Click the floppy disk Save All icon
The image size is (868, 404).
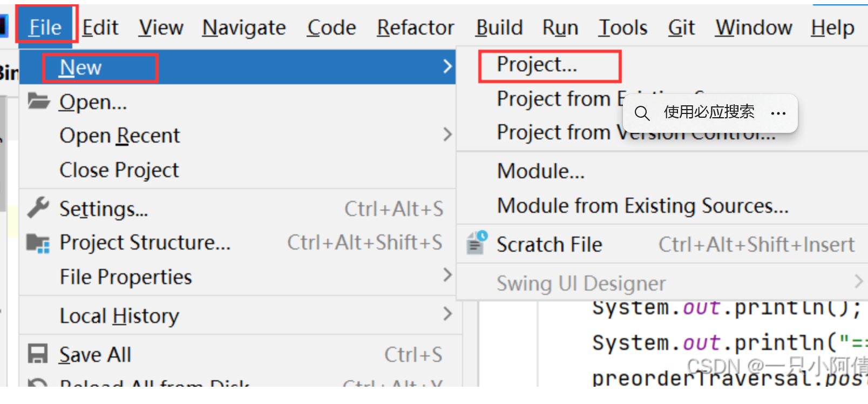[38, 354]
